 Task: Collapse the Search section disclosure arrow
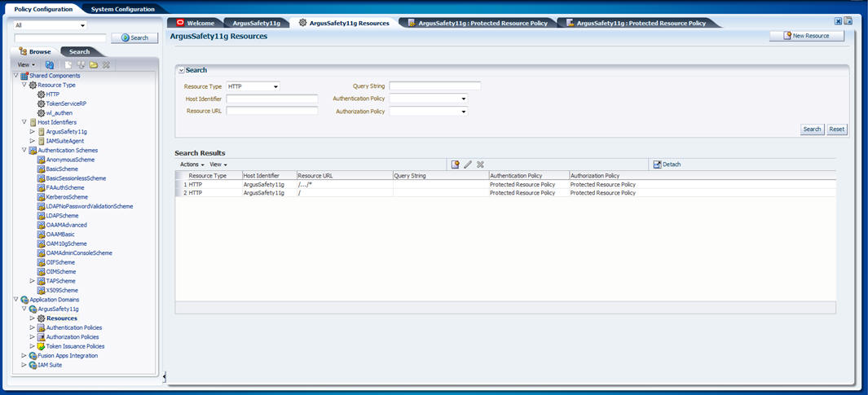[181, 70]
